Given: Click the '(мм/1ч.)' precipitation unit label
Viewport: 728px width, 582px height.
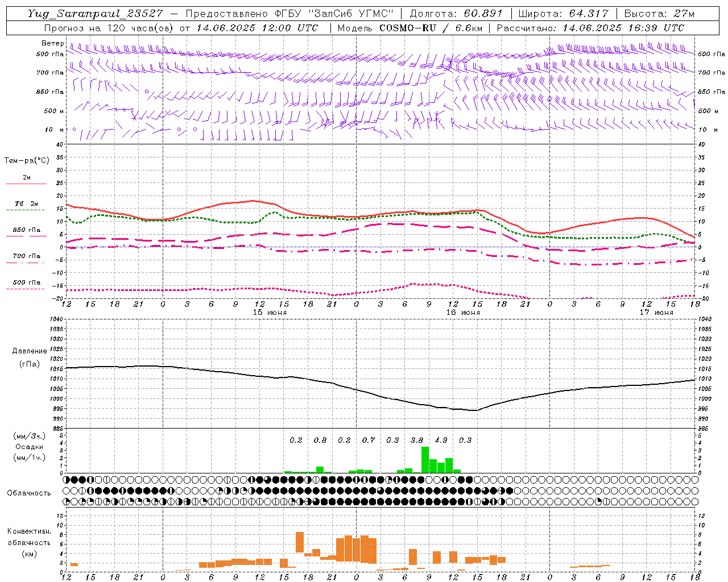Looking at the screenshot, I should [29, 458].
